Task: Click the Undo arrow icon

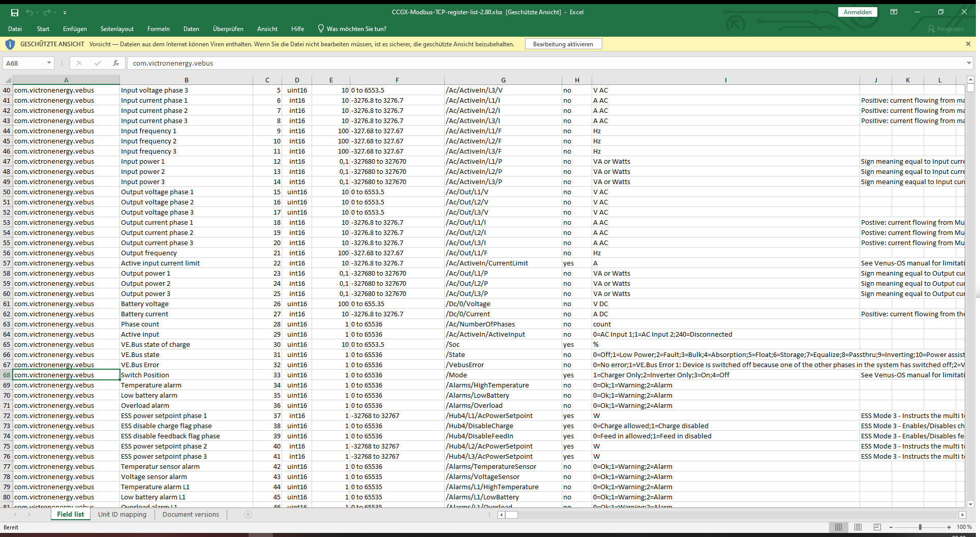Action: pos(29,12)
